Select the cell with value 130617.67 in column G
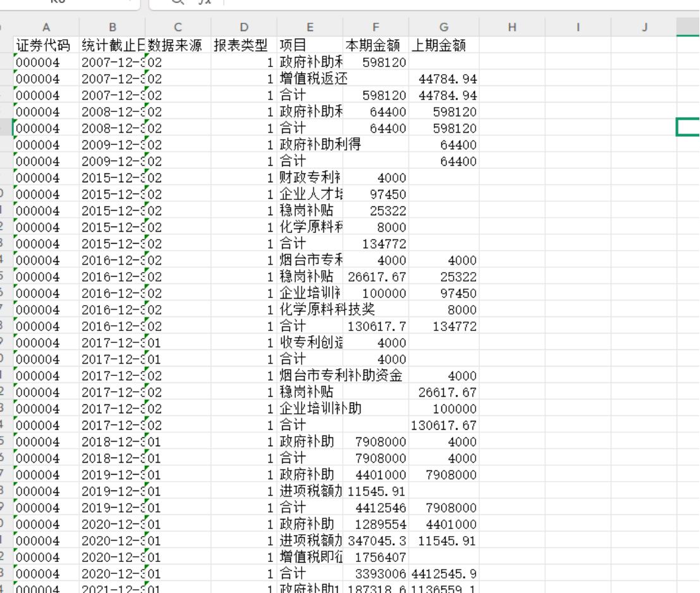This screenshot has height=593, width=700. pos(444,425)
